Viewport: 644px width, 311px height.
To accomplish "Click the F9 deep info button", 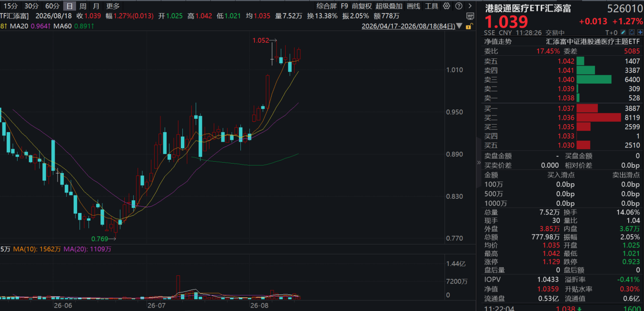I will click(x=345, y=6).
